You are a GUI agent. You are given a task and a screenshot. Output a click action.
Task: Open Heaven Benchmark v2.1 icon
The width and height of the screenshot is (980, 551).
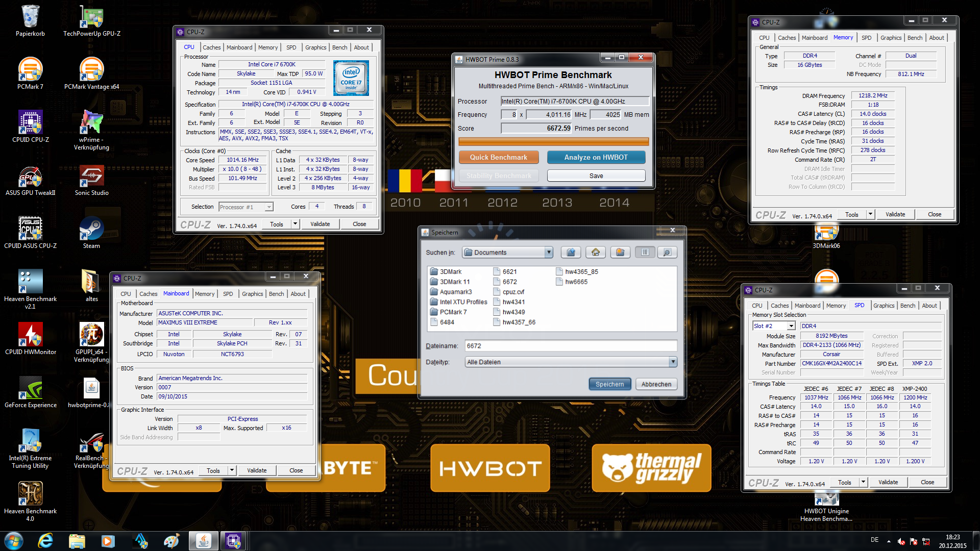point(30,289)
